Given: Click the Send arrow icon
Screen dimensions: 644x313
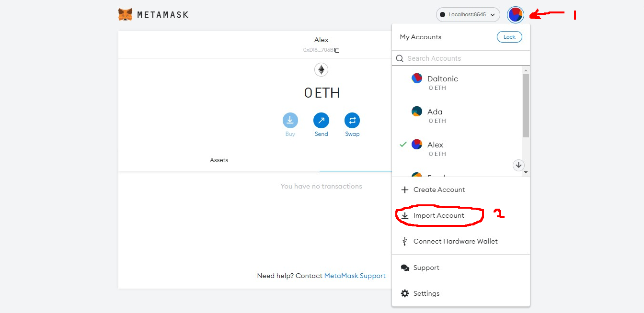Looking at the screenshot, I should pyautogui.click(x=321, y=120).
